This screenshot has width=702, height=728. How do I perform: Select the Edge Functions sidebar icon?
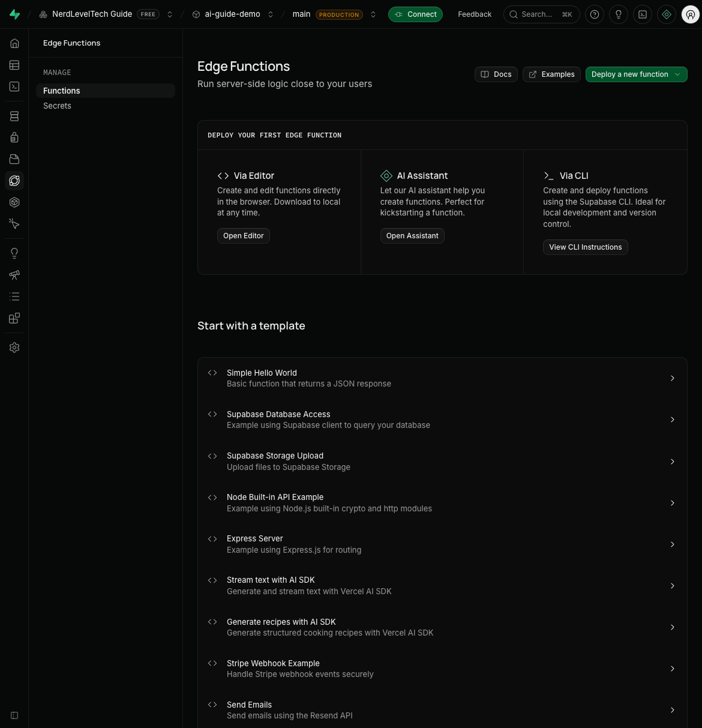coord(14,181)
